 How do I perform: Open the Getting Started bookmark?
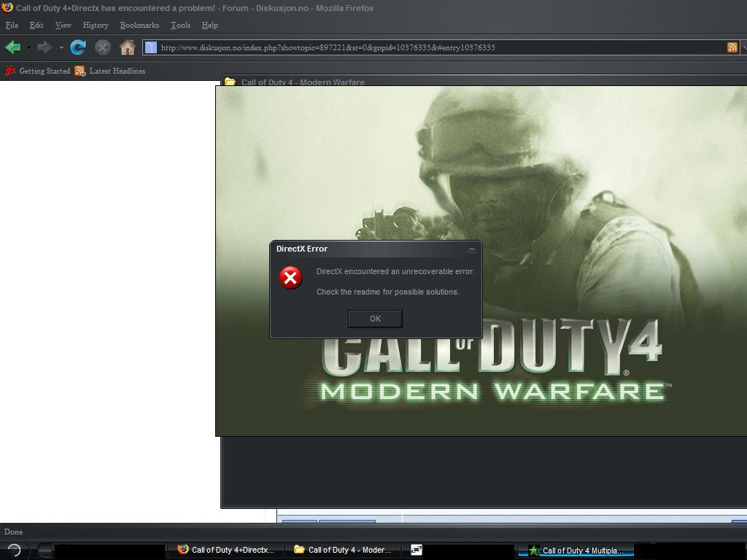click(x=37, y=71)
